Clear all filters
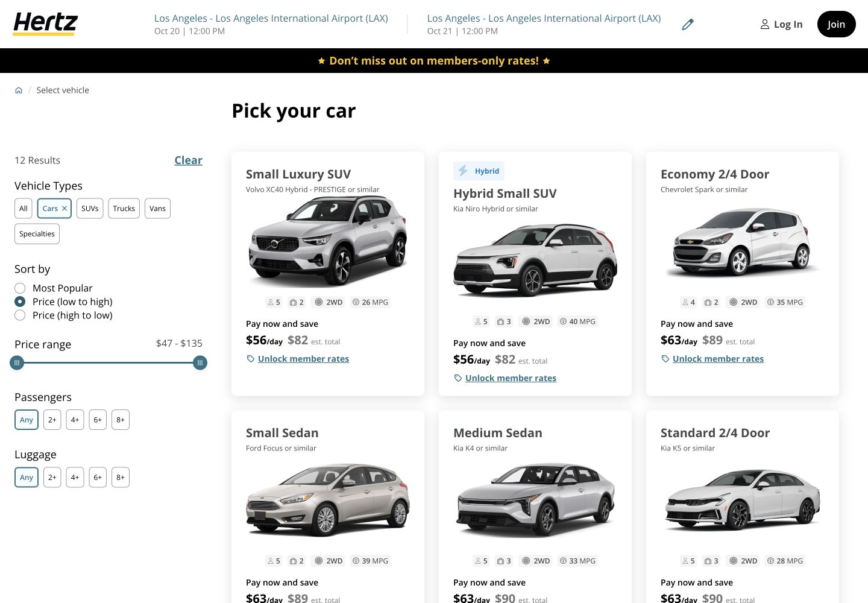 tap(188, 160)
